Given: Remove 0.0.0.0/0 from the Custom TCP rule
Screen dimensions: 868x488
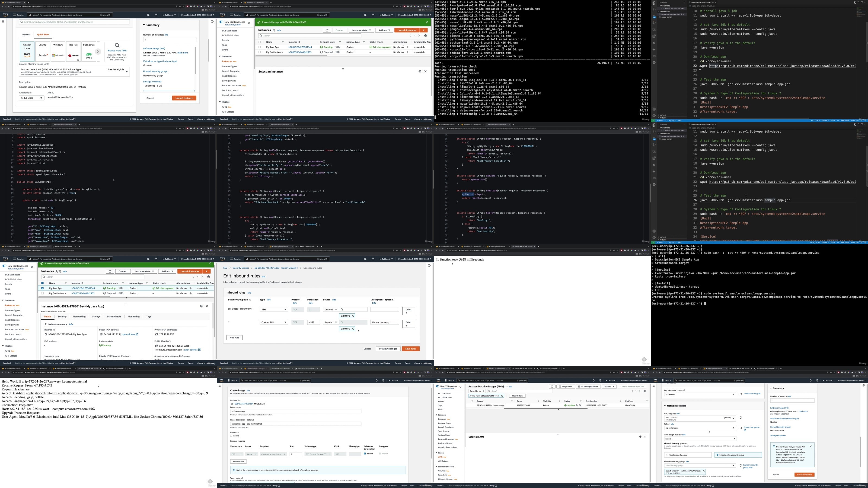Looking at the screenshot, I should tap(353, 329).
